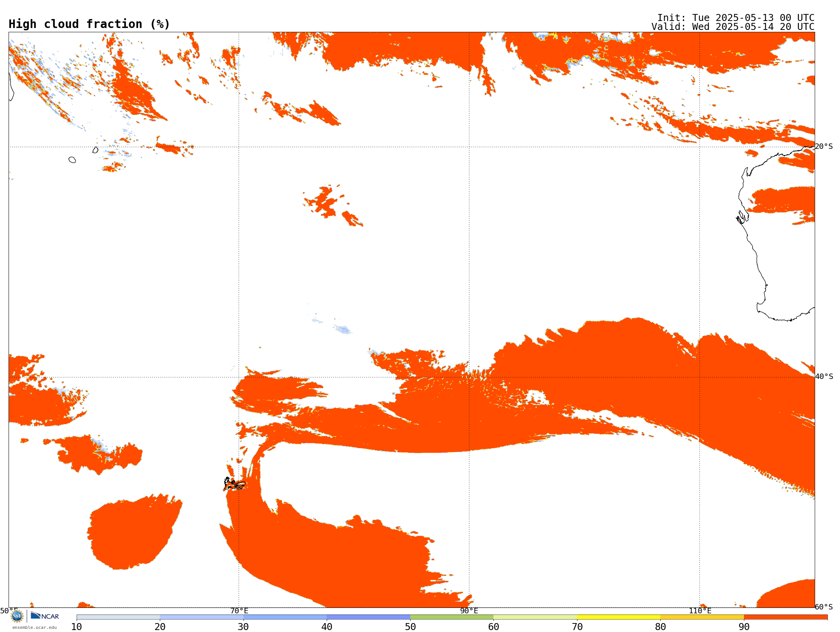The image size is (840, 632).
Task: Click the 110°E longitude label
Action: click(x=700, y=611)
